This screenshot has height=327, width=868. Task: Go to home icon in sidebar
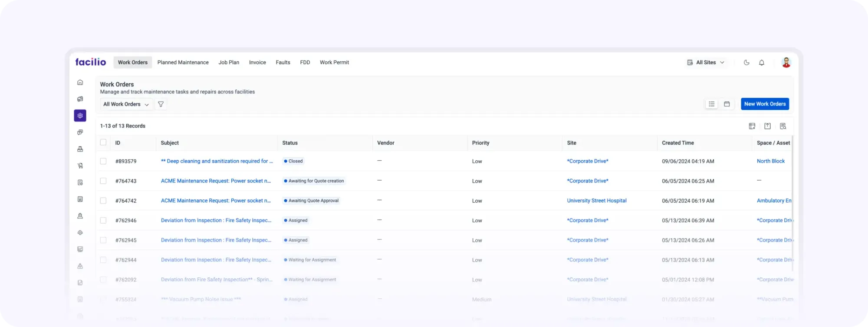(80, 83)
